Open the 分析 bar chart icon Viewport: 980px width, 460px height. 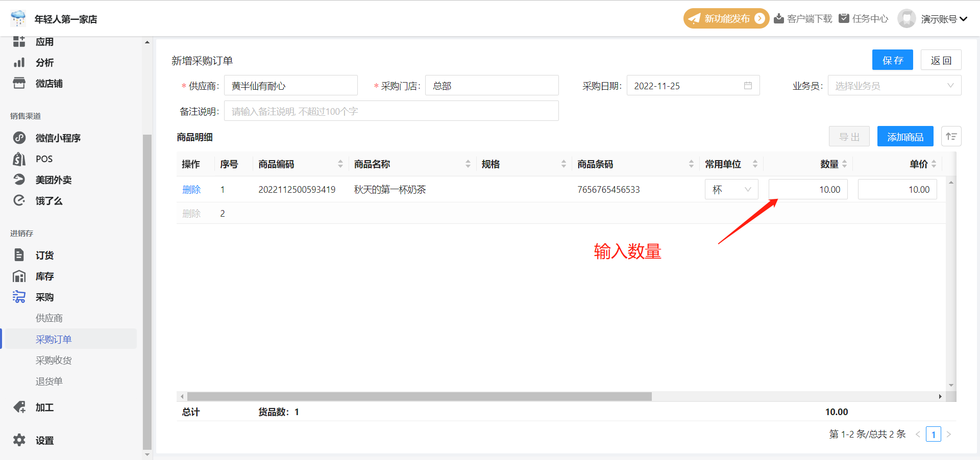coord(19,62)
